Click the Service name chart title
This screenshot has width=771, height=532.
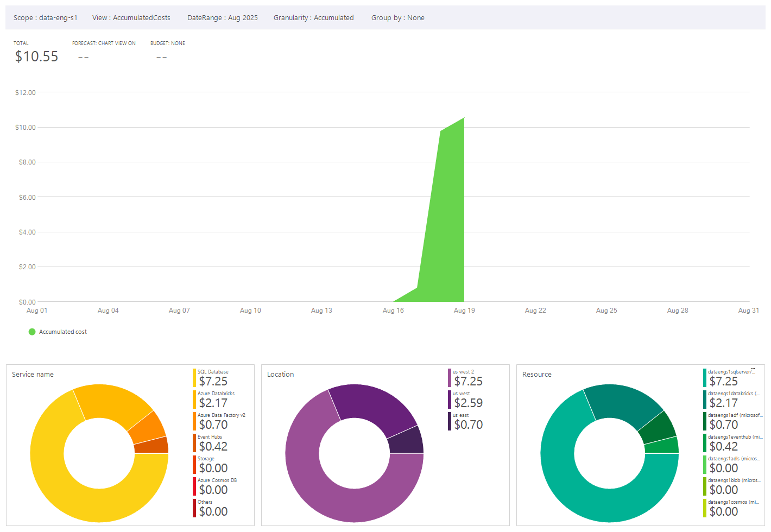tap(33, 375)
